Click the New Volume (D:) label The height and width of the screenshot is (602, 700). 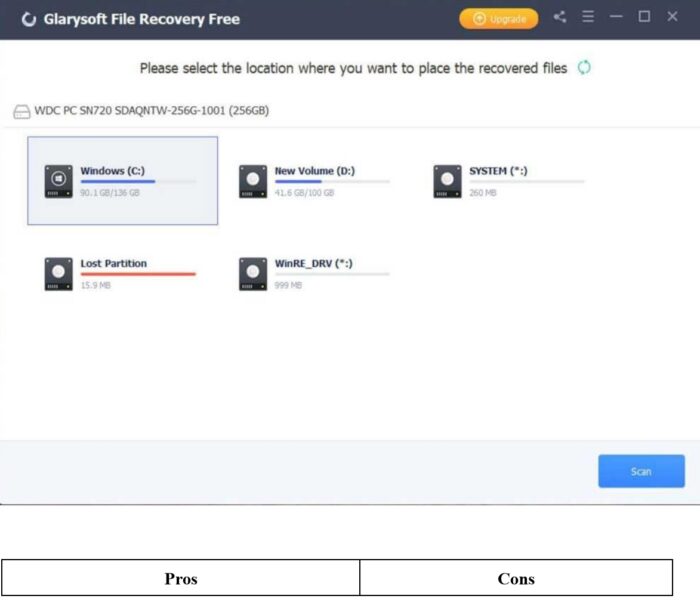point(315,171)
